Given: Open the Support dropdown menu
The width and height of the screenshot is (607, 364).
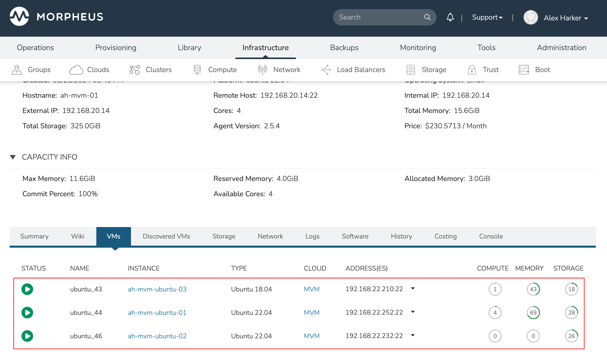Looking at the screenshot, I should pyautogui.click(x=487, y=17).
